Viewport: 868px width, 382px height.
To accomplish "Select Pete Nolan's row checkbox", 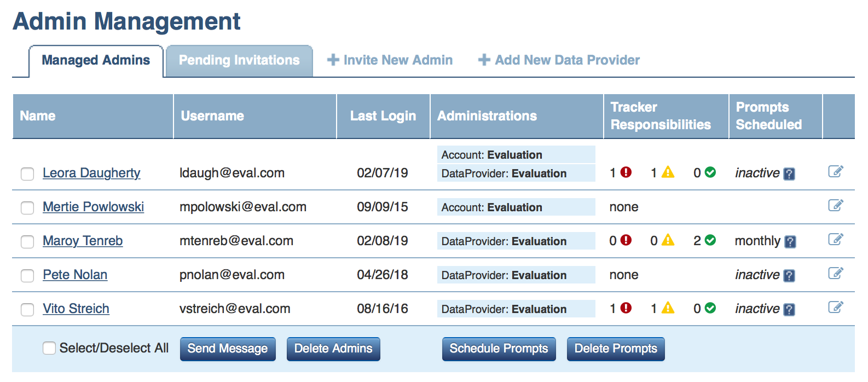I will pos(27,276).
